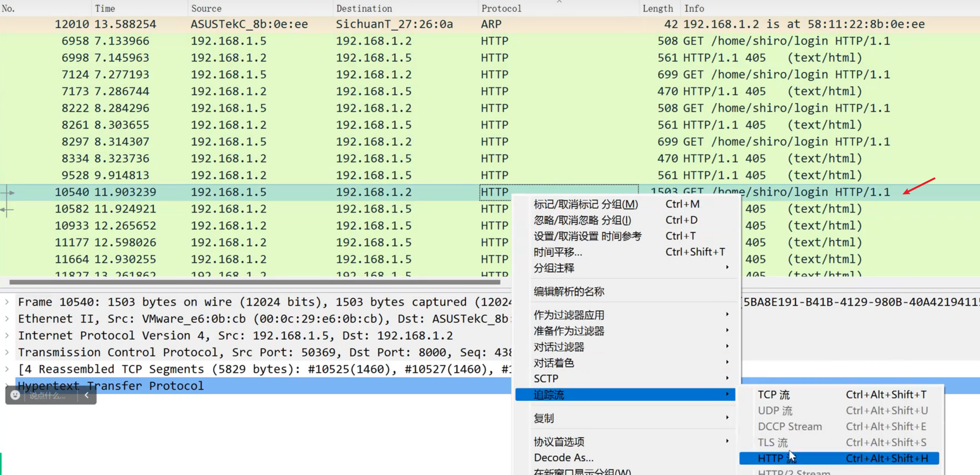
Task: Type in the 说点什么 chat input field
Action: pos(49,396)
